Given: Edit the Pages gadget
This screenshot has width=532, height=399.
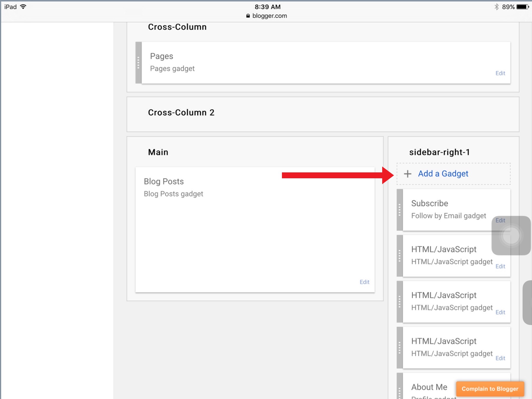Looking at the screenshot, I should click(500, 73).
